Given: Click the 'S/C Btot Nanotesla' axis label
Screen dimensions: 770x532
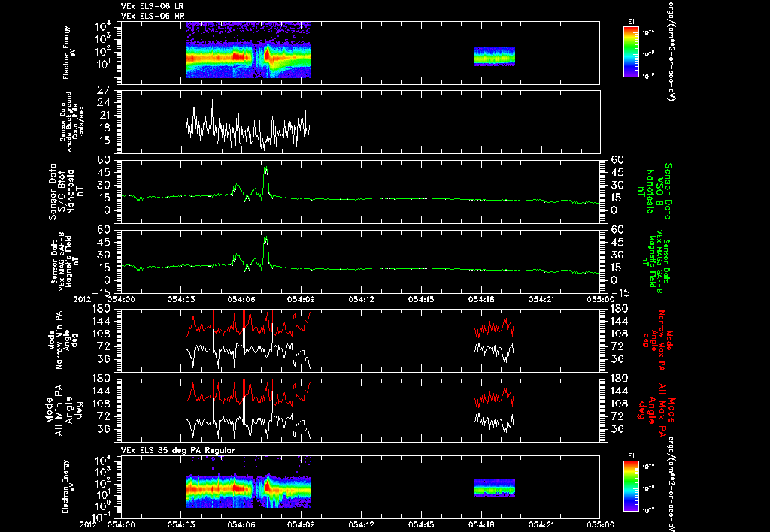Looking at the screenshot, I should [x=65, y=192].
